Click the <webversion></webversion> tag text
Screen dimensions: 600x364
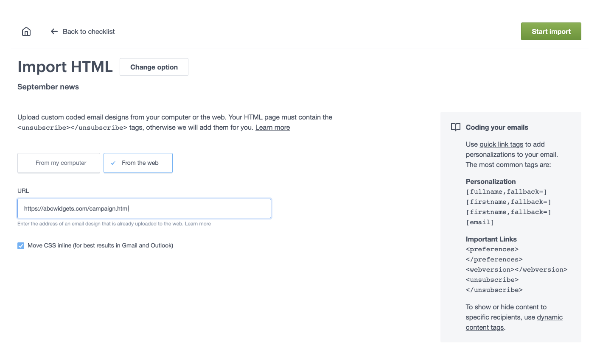click(516, 270)
